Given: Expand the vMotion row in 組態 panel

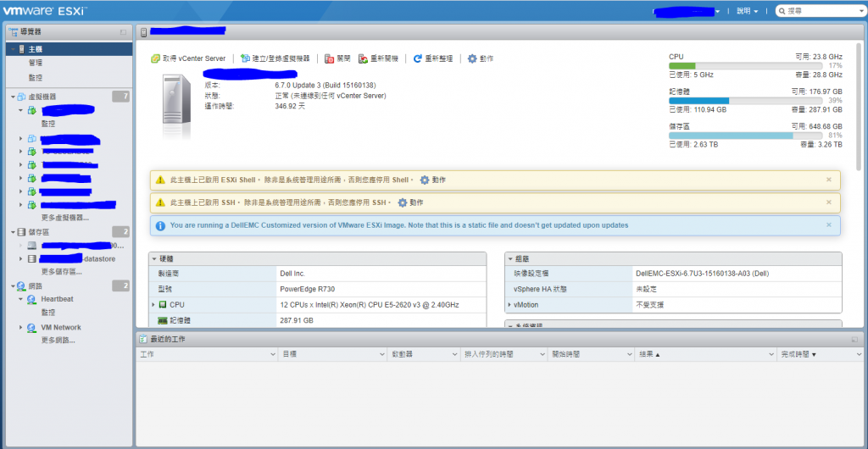Looking at the screenshot, I should coord(509,305).
